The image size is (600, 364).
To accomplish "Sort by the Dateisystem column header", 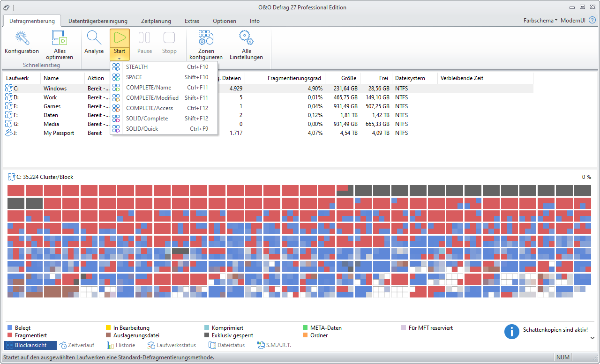I will tap(415, 78).
